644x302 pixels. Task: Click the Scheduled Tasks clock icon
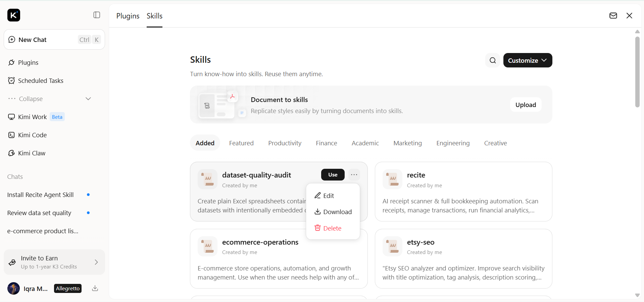click(x=11, y=81)
